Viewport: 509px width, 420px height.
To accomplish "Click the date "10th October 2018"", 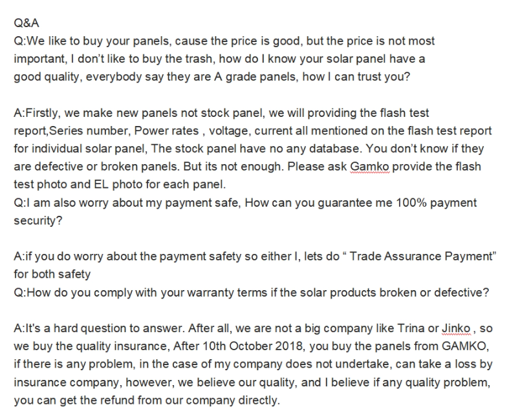I will pos(253,346).
